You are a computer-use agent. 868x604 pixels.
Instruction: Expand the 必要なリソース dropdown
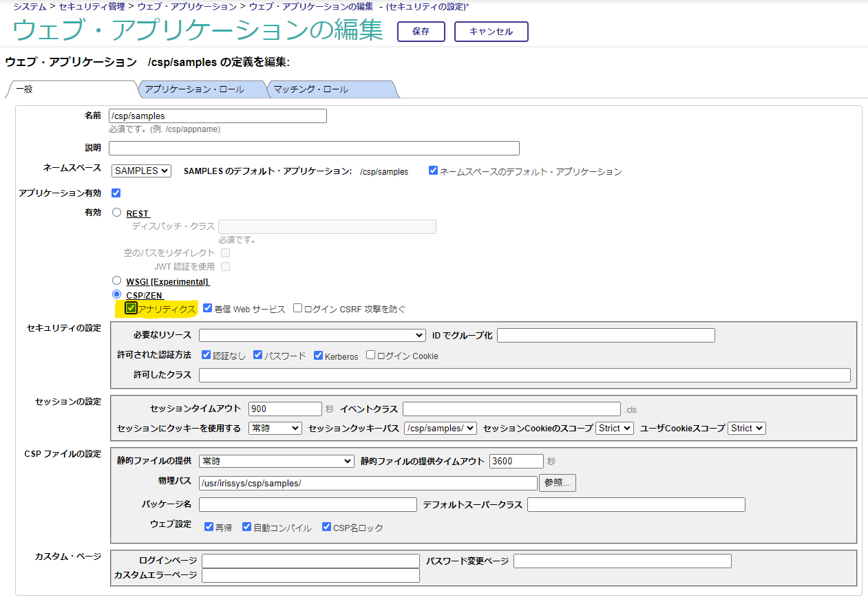click(x=312, y=335)
